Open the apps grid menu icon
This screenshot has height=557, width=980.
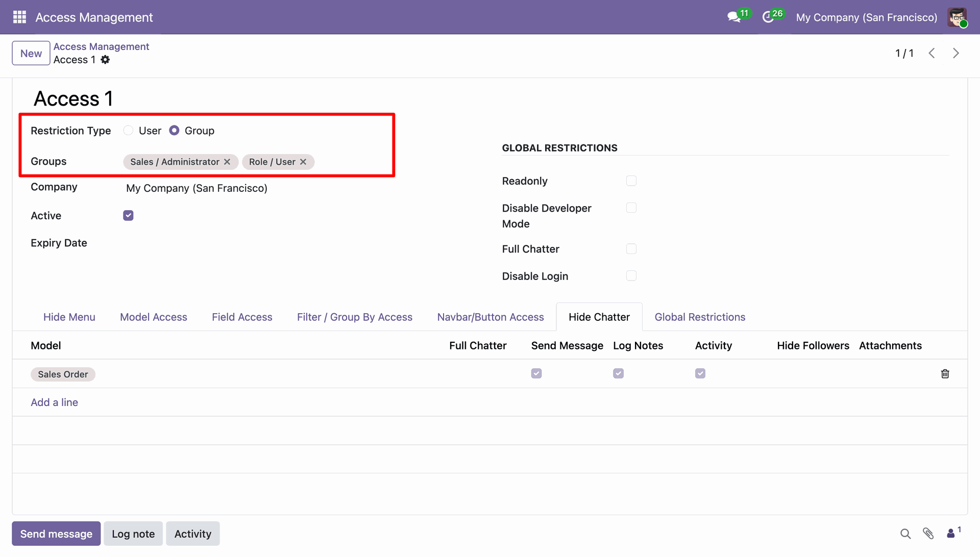click(19, 17)
